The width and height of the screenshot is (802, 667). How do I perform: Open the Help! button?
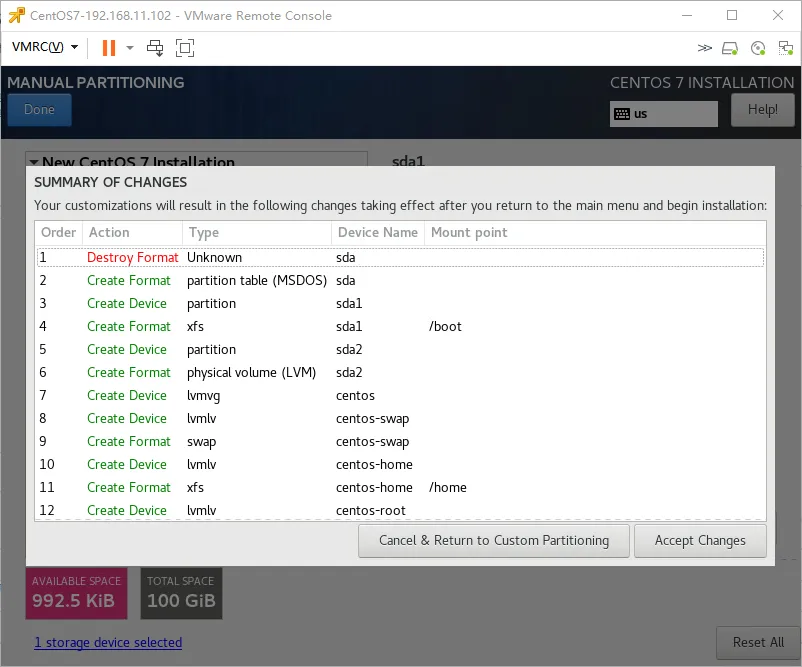coord(762,109)
